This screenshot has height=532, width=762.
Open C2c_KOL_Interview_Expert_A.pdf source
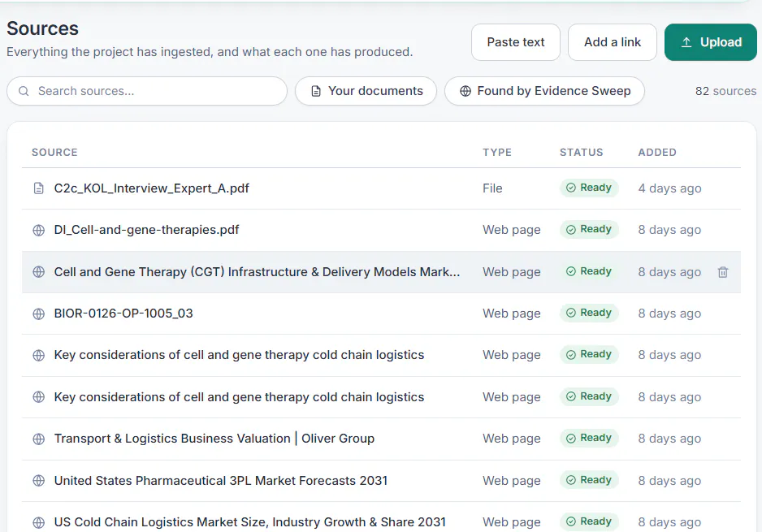[x=152, y=188]
